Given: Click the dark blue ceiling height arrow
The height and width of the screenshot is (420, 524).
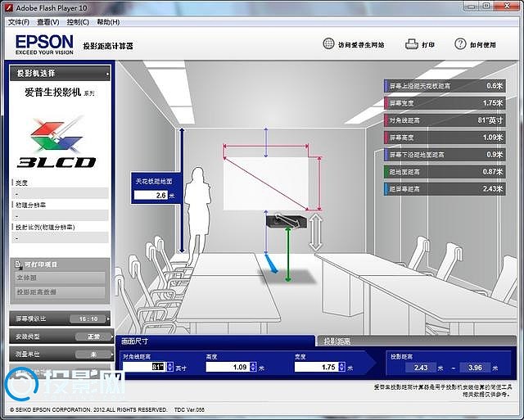Looking at the screenshot, I should (x=182, y=190).
